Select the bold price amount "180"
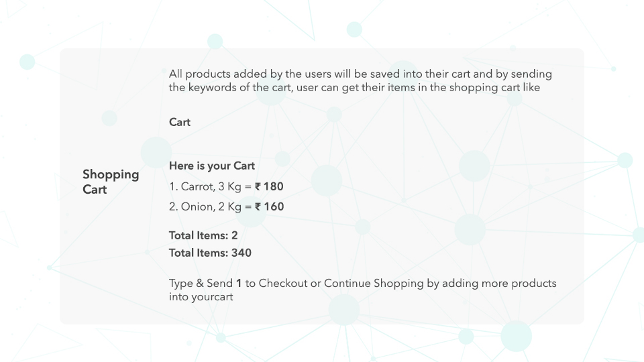The image size is (644, 362). click(274, 186)
